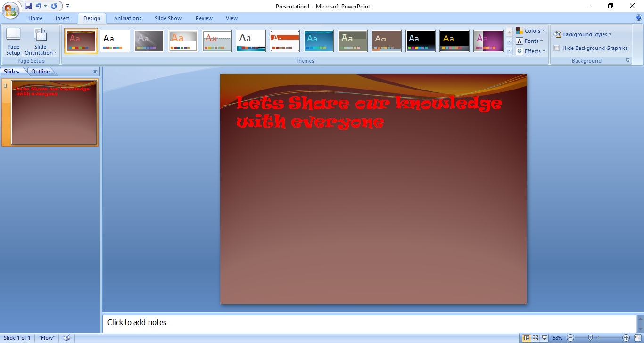Open Microsoft Office PowerPoint Help
Image resolution: width=644 pixels, height=343 pixels.
pos(639,18)
